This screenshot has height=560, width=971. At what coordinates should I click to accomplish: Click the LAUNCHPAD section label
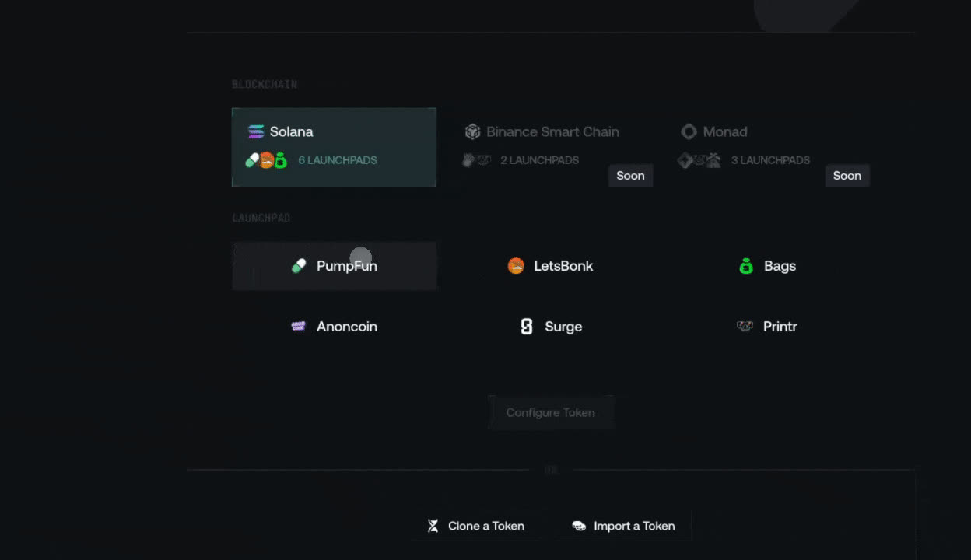[x=261, y=218]
